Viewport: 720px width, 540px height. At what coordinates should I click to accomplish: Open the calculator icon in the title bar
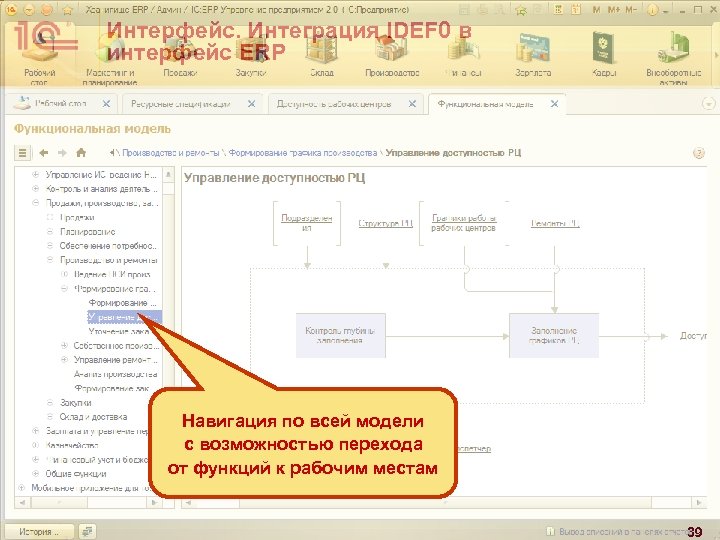tap(559, 10)
